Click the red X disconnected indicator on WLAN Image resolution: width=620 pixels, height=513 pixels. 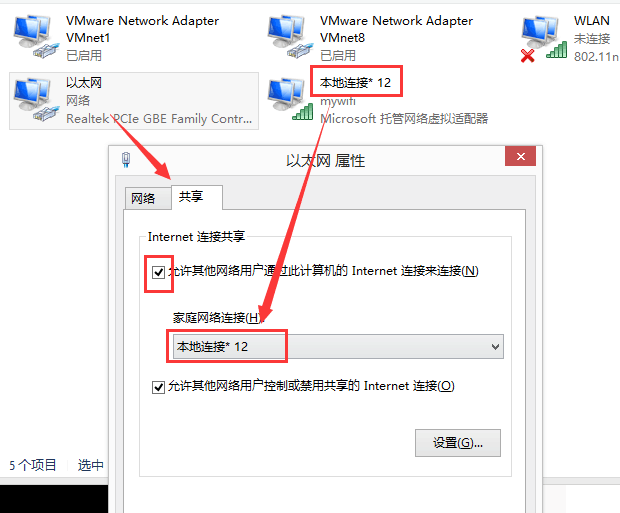(x=527, y=56)
